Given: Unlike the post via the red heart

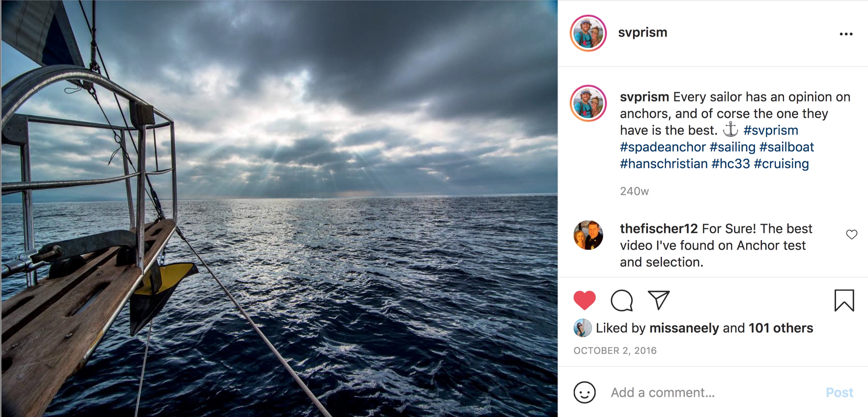Looking at the screenshot, I should point(585,300).
